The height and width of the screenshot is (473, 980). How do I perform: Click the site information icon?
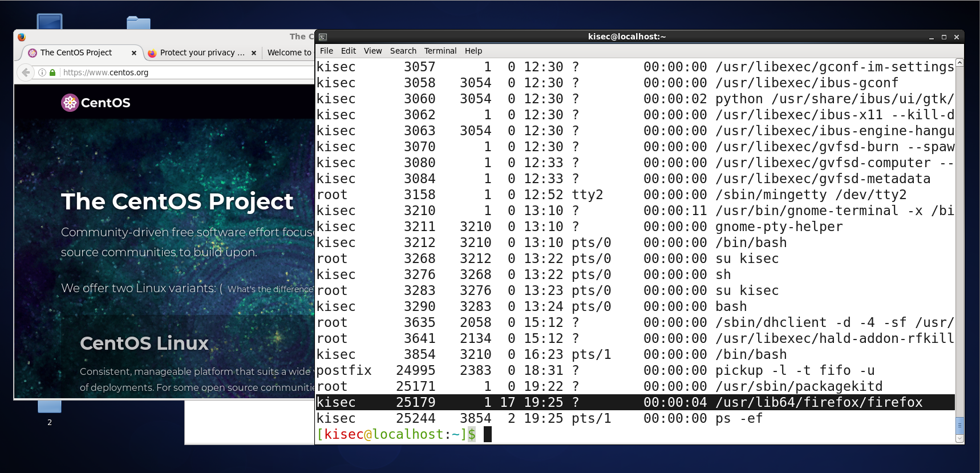(42, 72)
